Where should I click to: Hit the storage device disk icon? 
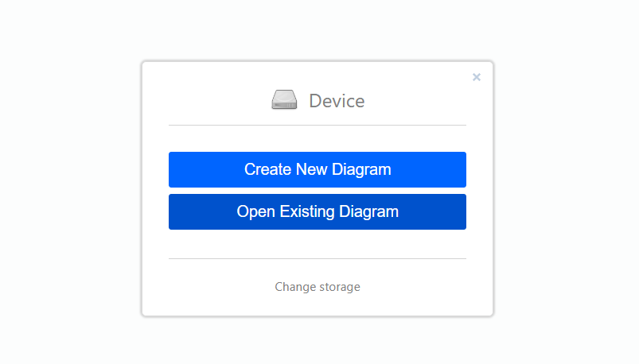pyautogui.click(x=284, y=100)
